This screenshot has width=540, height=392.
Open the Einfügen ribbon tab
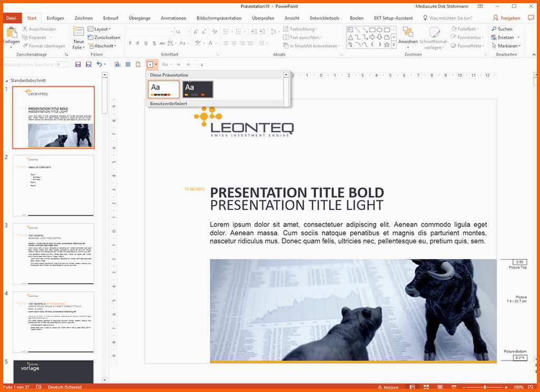55,18
